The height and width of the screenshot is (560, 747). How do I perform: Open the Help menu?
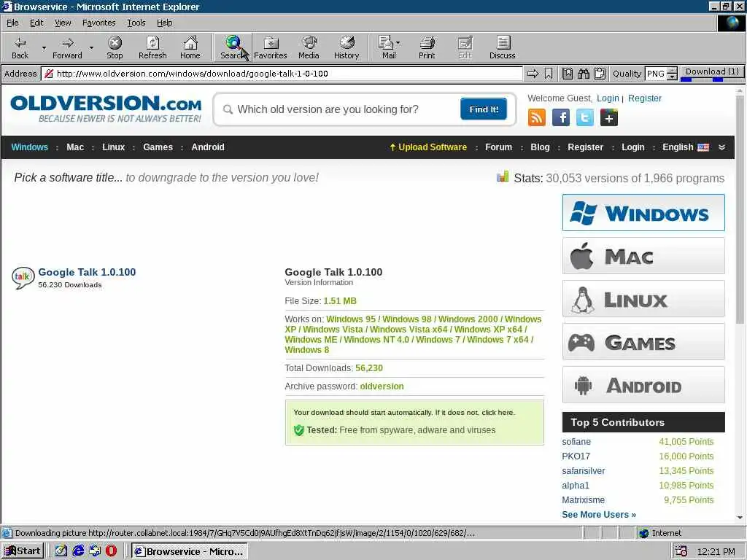(x=164, y=23)
